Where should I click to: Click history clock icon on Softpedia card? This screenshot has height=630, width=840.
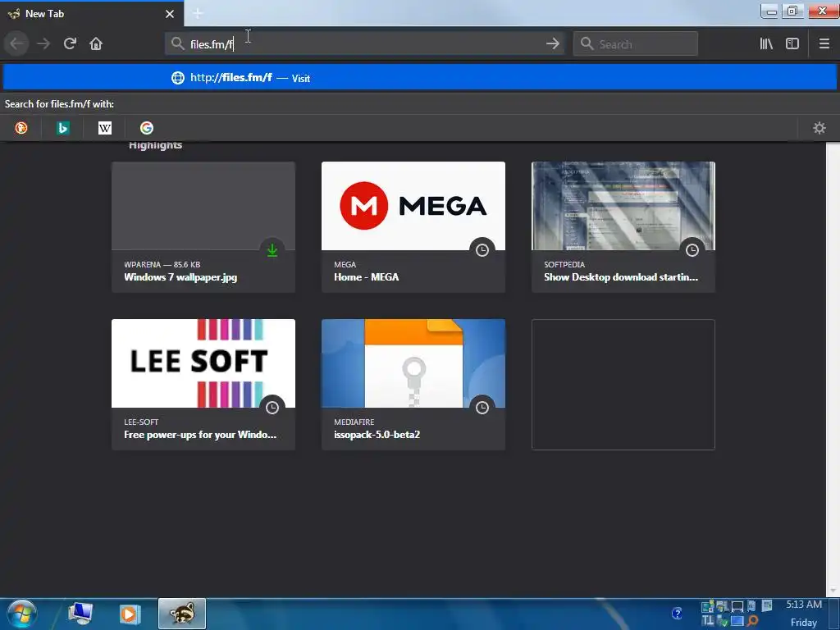[692, 249]
